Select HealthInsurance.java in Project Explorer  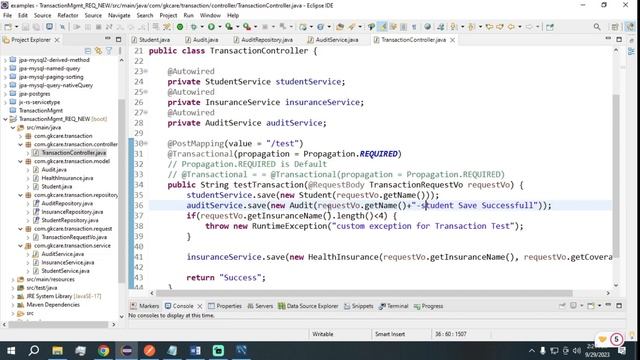[67, 178]
